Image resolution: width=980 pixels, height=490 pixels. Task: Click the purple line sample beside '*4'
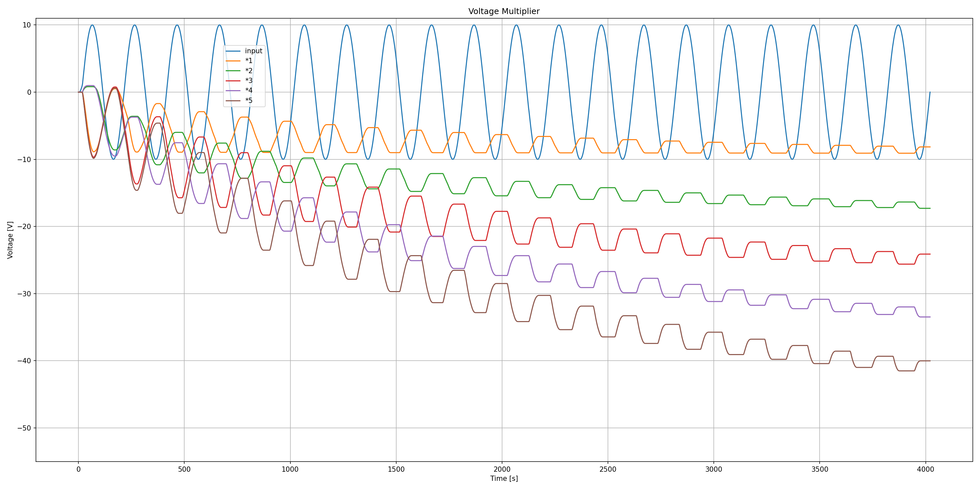[233, 90]
